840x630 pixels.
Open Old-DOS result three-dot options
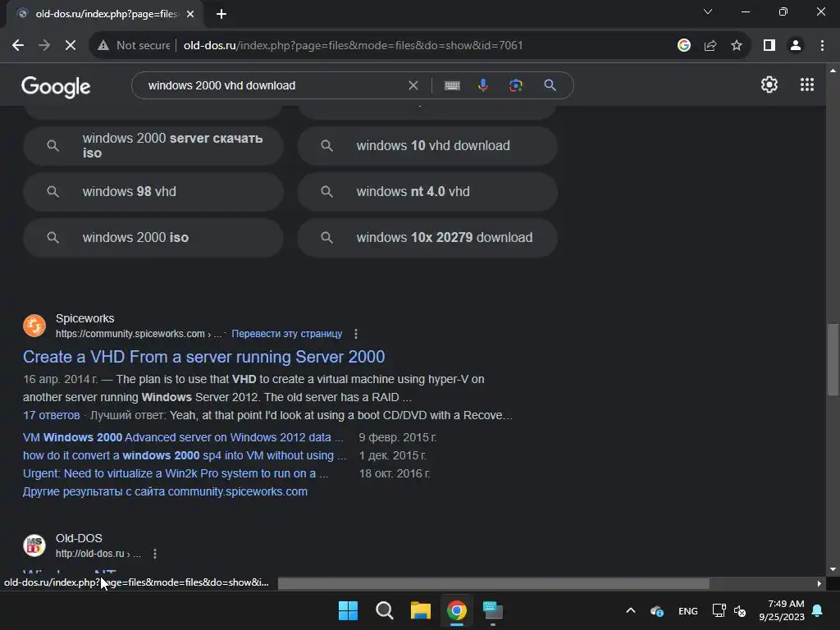pyautogui.click(x=155, y=554)
